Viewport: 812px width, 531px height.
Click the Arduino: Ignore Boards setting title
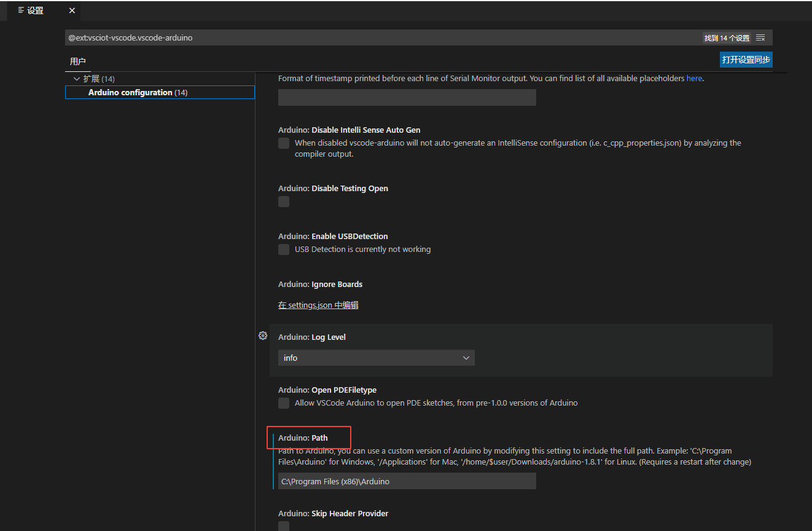click(x=320, y=284)
